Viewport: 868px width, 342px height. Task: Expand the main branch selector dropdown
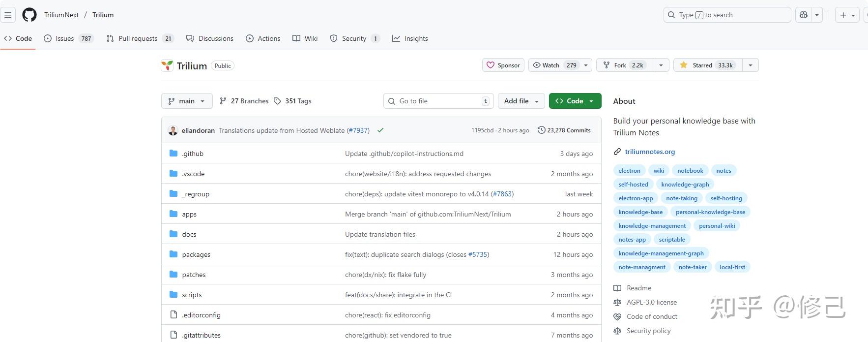[x=187, y=101]
